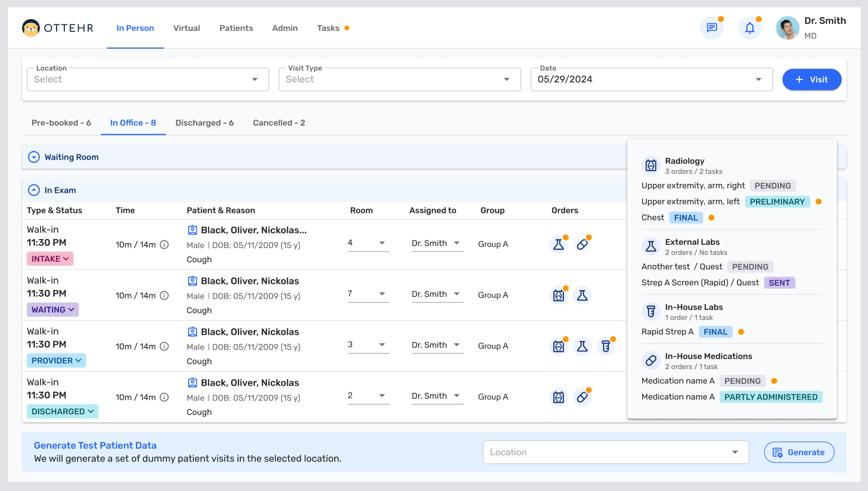Open the chat messages icon
The height and width of the screenshot is (491, 868).
click(712, 28)
